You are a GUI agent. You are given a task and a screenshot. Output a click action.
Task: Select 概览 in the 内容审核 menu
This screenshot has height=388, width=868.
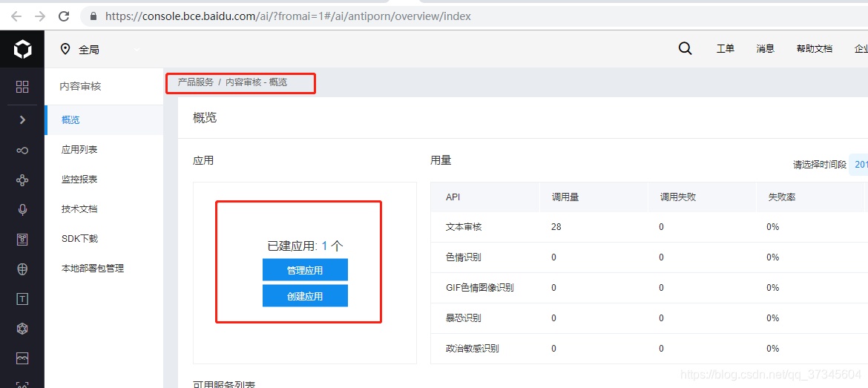(x=104, y=119)
